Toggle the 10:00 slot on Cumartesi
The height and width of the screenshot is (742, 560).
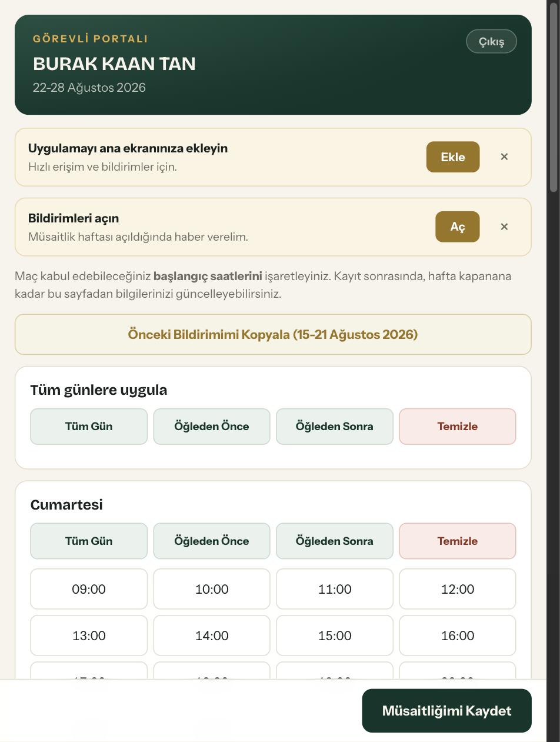point(212,589)
